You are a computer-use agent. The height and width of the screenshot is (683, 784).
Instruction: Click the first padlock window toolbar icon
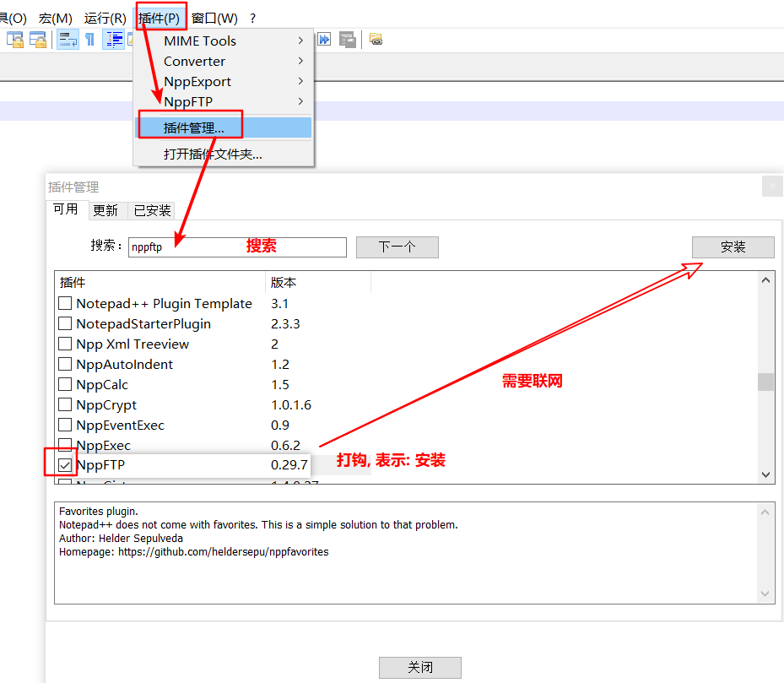coord(15,40)
